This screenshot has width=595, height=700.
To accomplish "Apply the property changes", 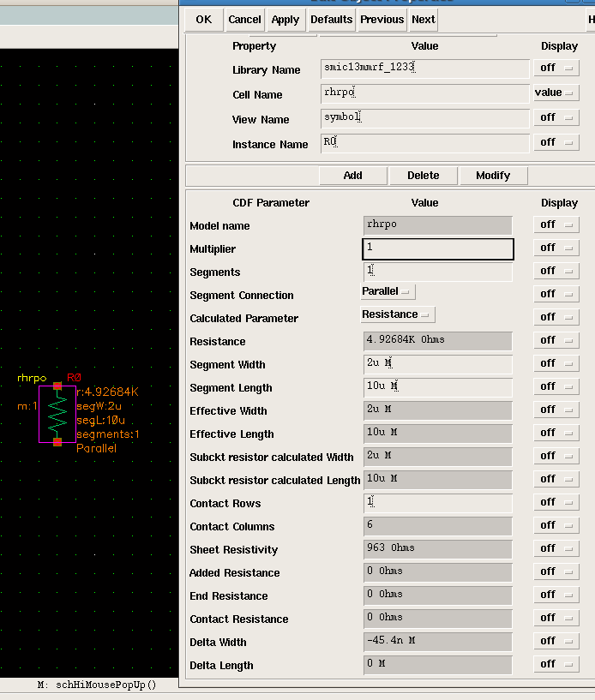I will (285, 20).
